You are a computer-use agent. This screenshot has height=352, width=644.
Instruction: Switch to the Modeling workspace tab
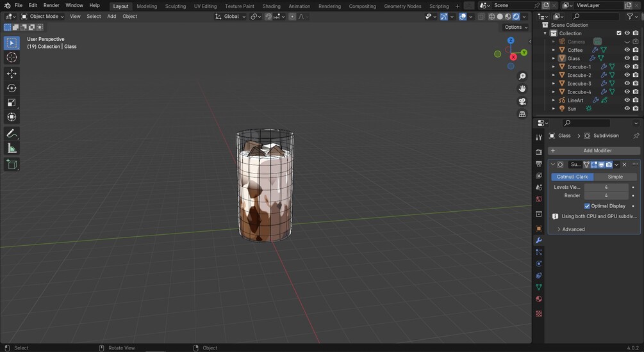pyautogui.click(x=147, y=6)
